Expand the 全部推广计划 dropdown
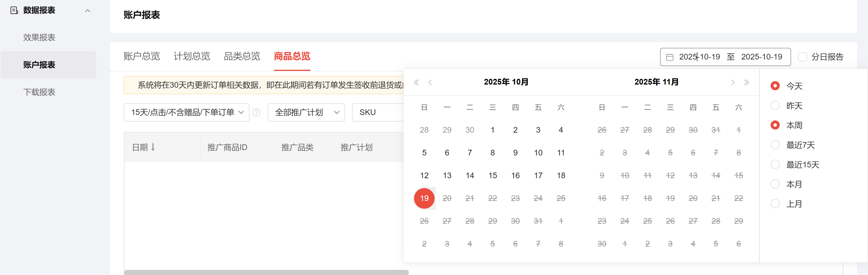 [x=306, y=112]
